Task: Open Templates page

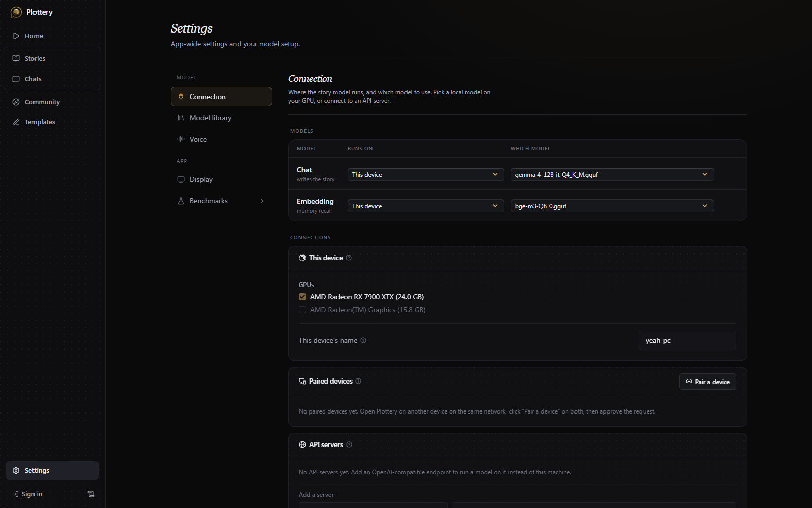Action: [53, 122]
